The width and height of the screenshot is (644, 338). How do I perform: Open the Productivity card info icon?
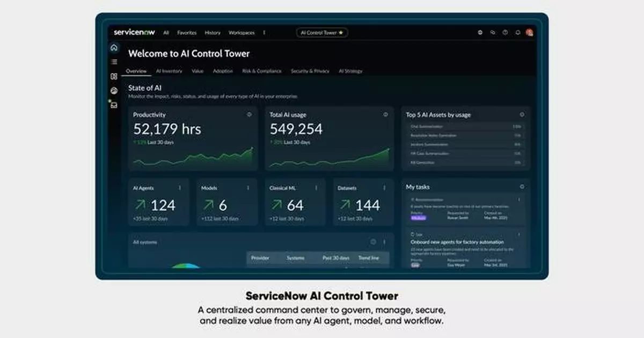coord(249,114)
